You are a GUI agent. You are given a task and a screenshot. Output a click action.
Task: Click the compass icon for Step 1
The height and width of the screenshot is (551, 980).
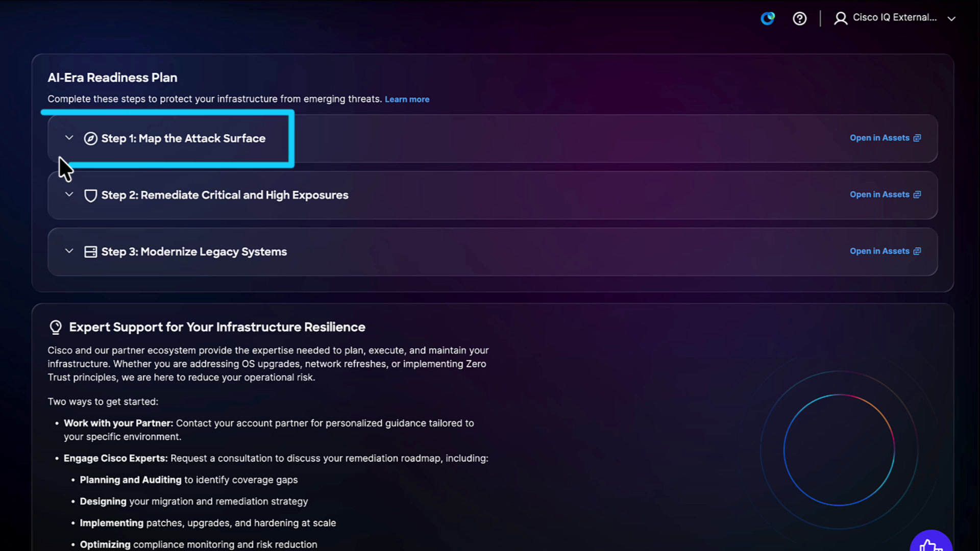point(90,138)
